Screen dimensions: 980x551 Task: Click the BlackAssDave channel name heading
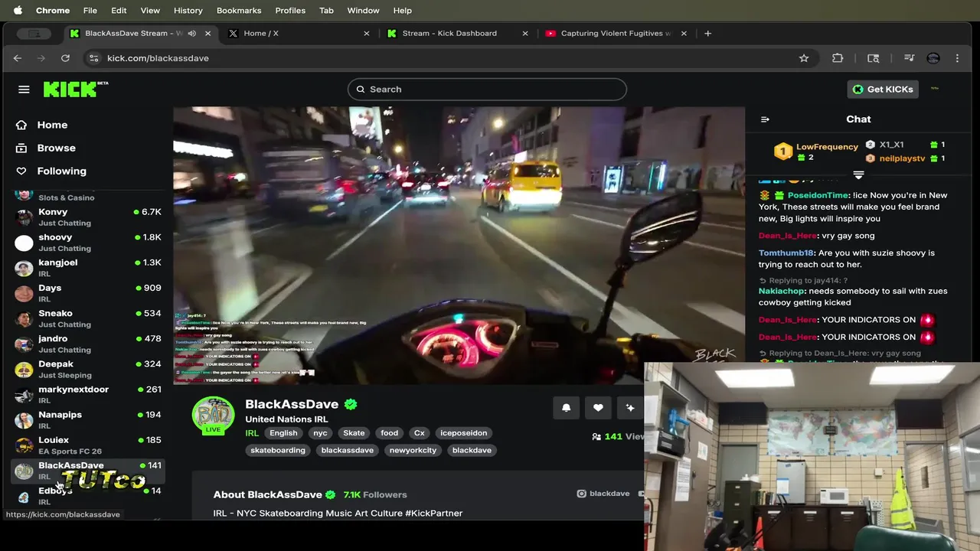292,404
